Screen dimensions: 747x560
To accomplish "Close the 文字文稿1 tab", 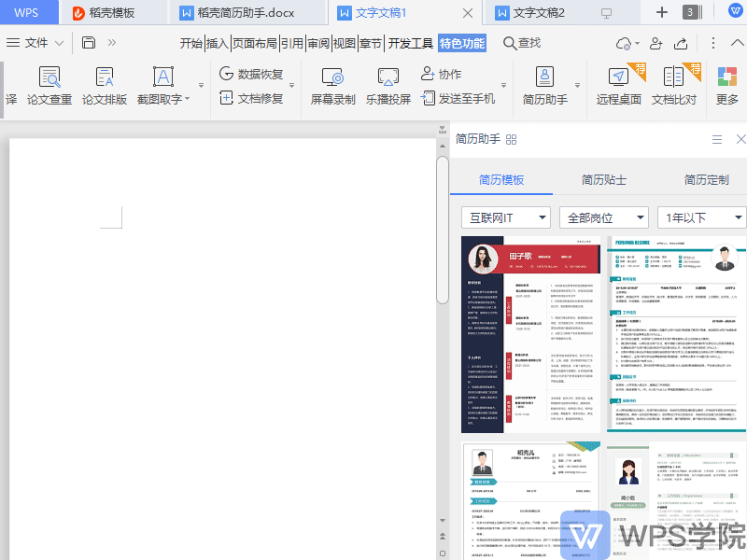I will pos(468,13).
